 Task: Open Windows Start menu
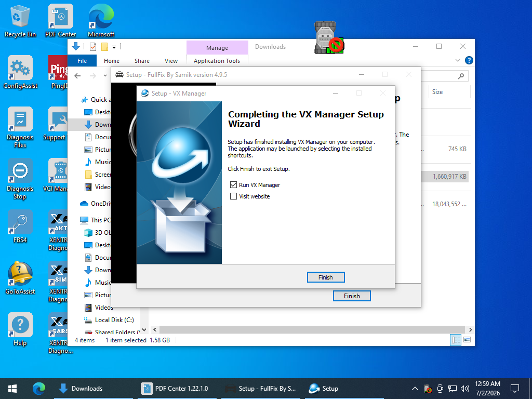tap(12, 389)
